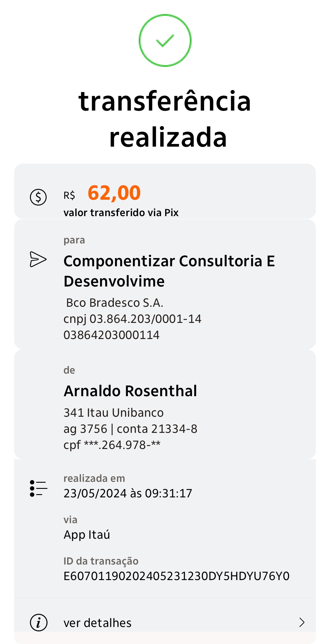Tap the "transferência realizada" heading
330x644 pixels.
pos(165,119)
